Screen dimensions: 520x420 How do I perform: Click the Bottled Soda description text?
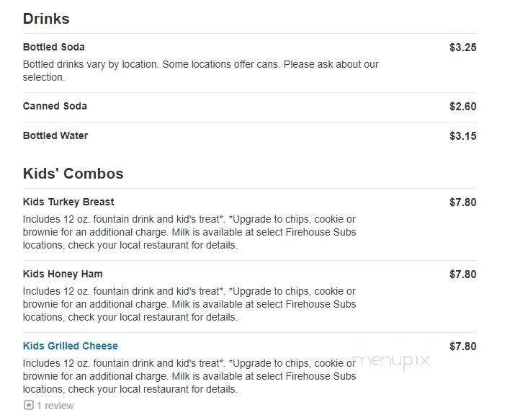point(201,71)
